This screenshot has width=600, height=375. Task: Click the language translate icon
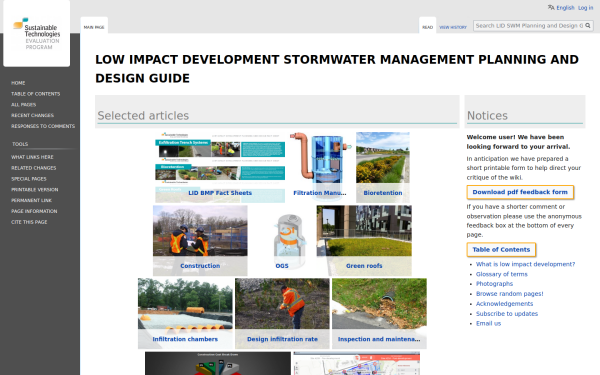pos(551,8)
